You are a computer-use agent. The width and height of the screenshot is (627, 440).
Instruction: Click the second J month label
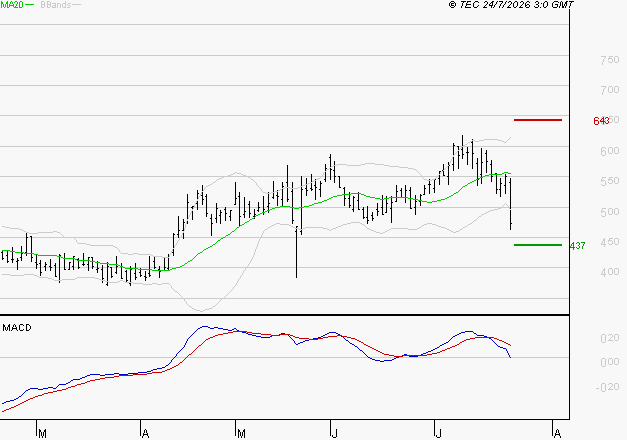(439, 434)
